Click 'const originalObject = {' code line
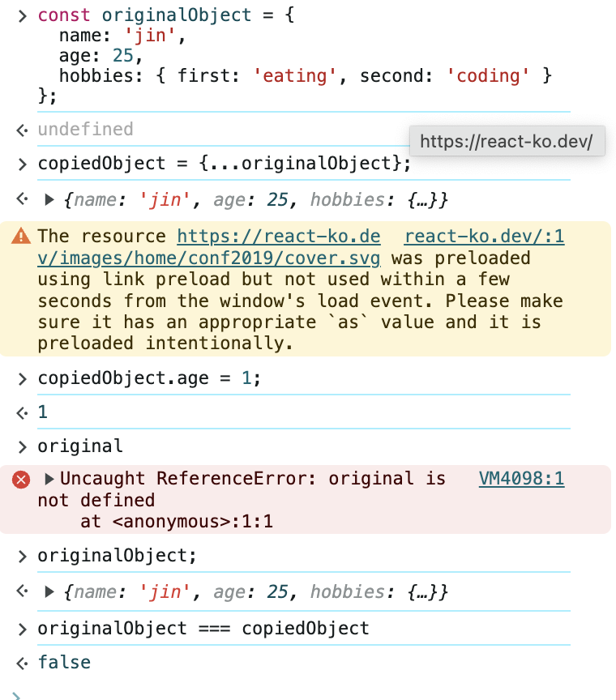616x700 pixels. pos(166,15)
